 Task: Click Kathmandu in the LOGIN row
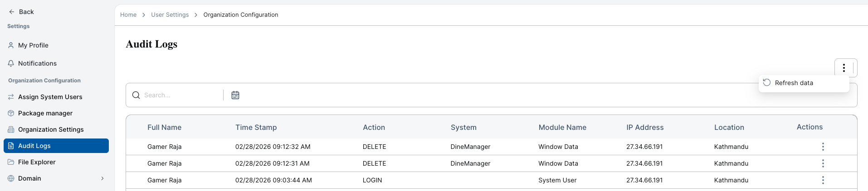[x=731, y=180]
